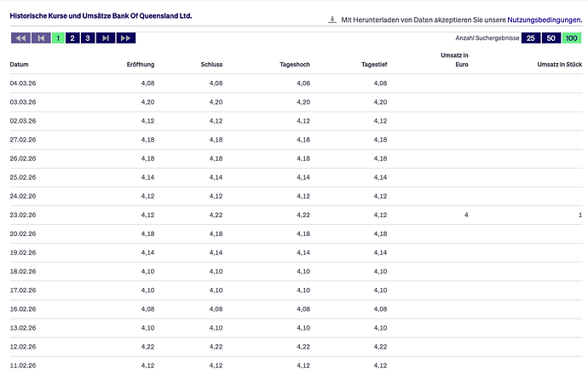Show 100 search results per page

click(x=572, y=37)
